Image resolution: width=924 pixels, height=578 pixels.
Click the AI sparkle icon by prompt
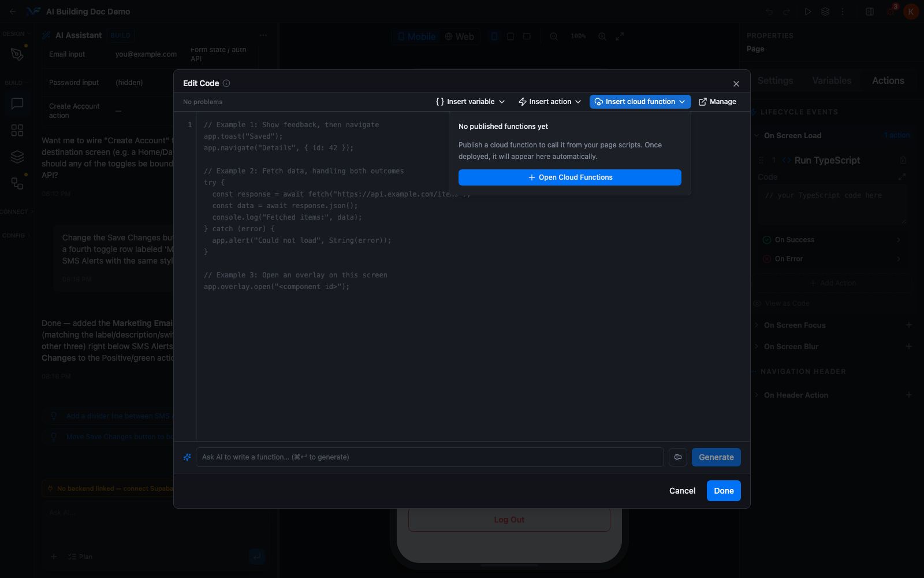tap(187, 457)
